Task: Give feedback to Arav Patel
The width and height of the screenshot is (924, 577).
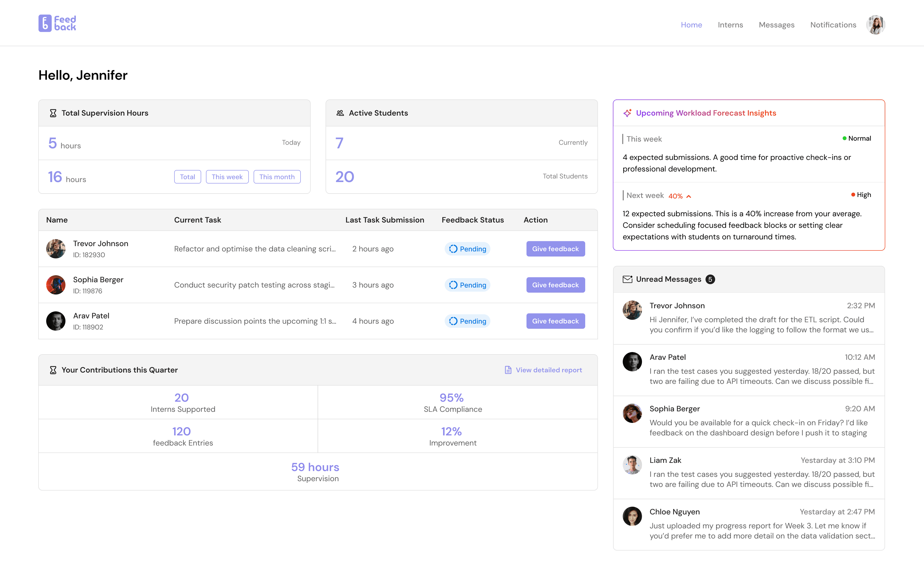Action: (555, 321)
